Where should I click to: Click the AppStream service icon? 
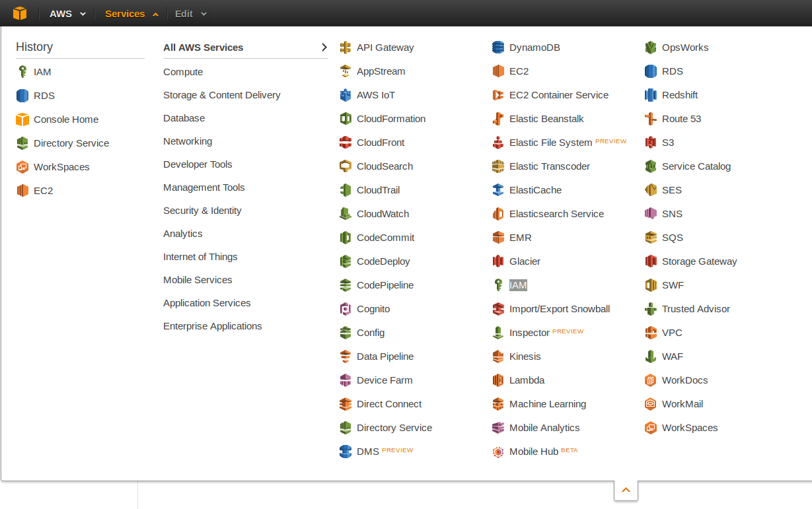346,71
